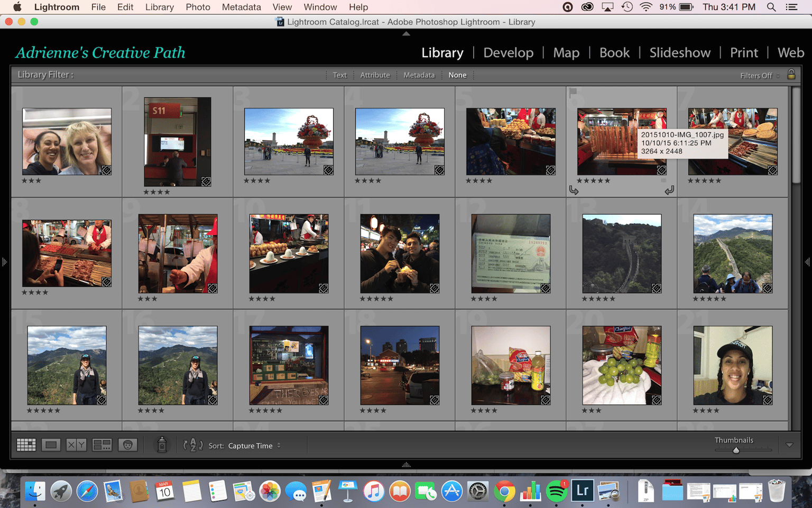
Task: Reverse sort direction with the A-Z icon
Action: pos(193,445)
